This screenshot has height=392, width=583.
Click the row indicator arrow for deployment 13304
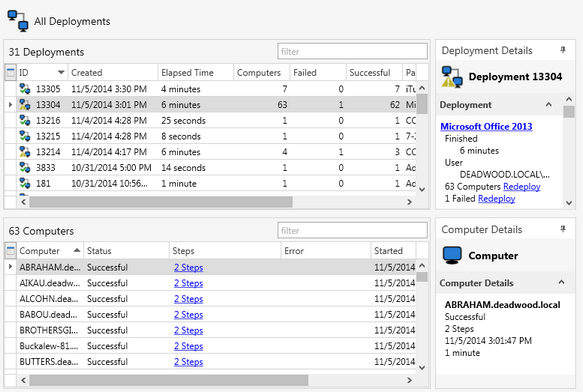pos(10,105)
